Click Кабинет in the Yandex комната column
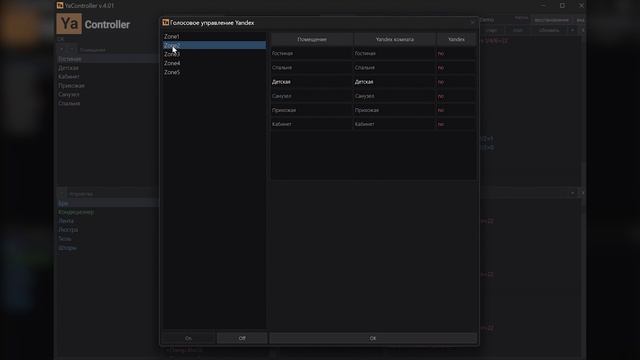Screen dimensions: 640x360 (x=394, y=124)
